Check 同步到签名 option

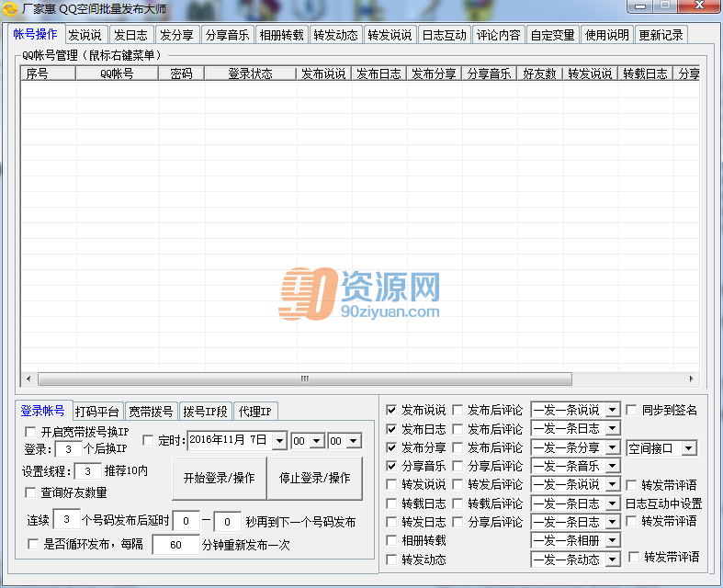[631, 410]
